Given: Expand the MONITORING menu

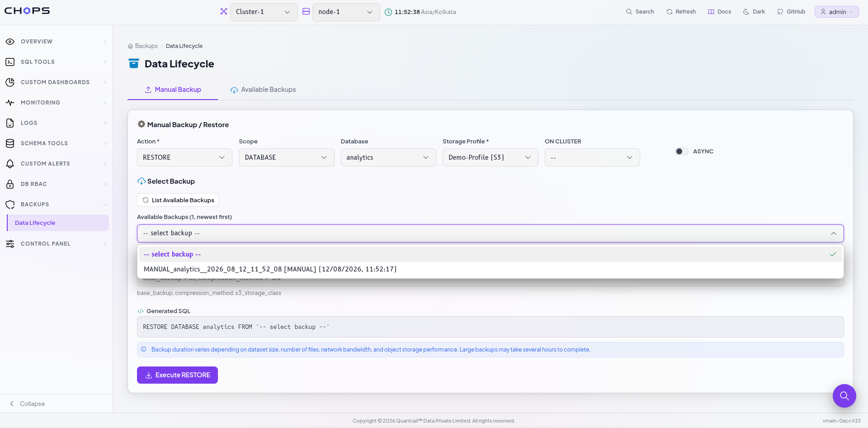Looking at the screenshot, I should click(x=57, y=103).
